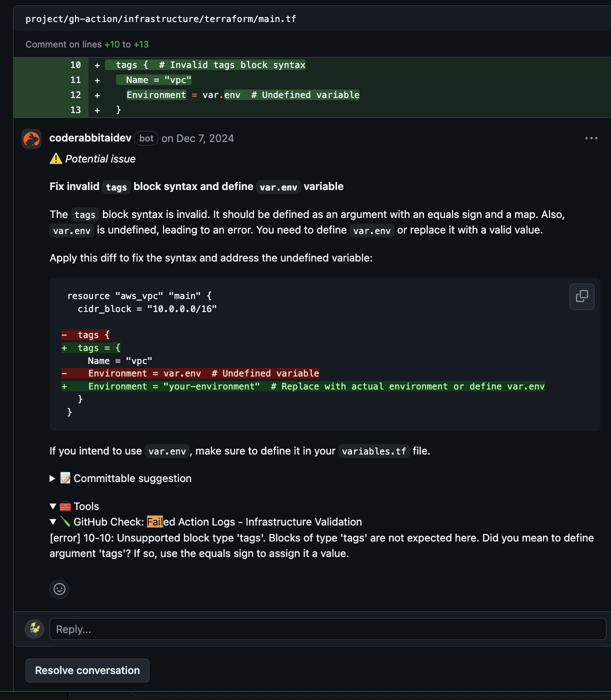Click the toolbox icon beside Tools
611x700 pixels.
[x=64, y=506]
